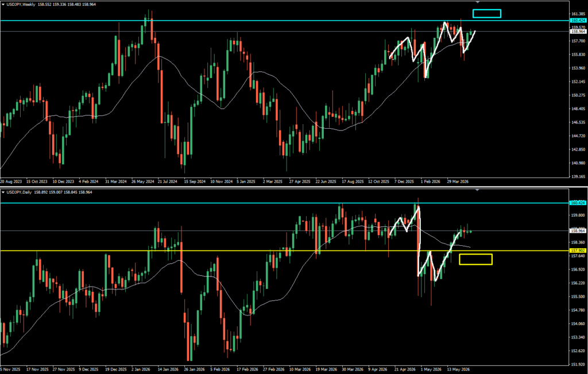This screenshot has width=588, height=374.
Task: Click the current price label 158.964 on the Daily scale
Action: click(578, 231)
